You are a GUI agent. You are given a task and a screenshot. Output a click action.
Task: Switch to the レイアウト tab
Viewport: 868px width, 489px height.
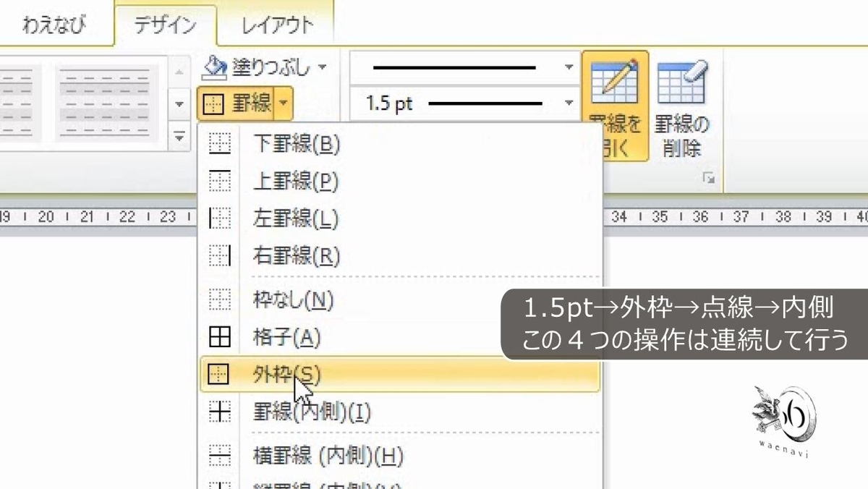[277, 25]
